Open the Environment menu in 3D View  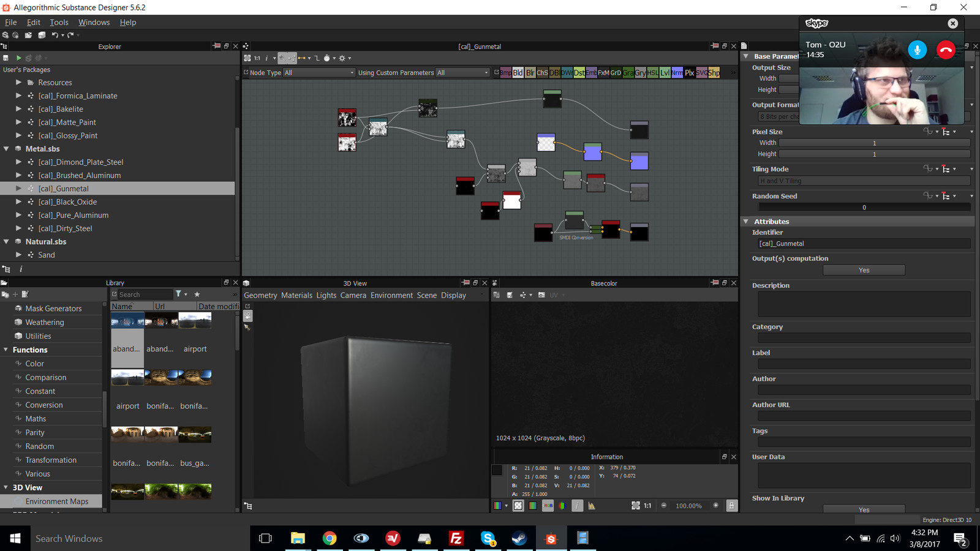pyautogui.click(x=391, y=295)
